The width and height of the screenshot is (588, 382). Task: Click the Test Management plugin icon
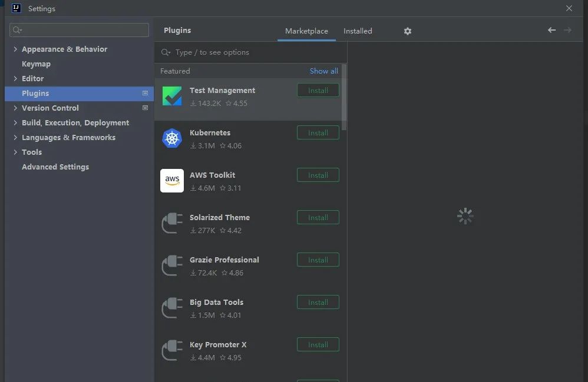[x=172, y=97]
